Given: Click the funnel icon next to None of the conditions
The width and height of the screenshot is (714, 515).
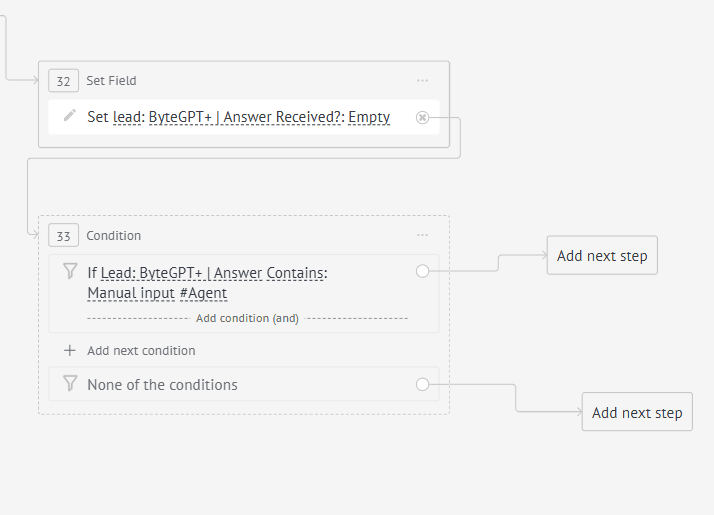Looking at the screenshot, I should click(x=70, y=383).
